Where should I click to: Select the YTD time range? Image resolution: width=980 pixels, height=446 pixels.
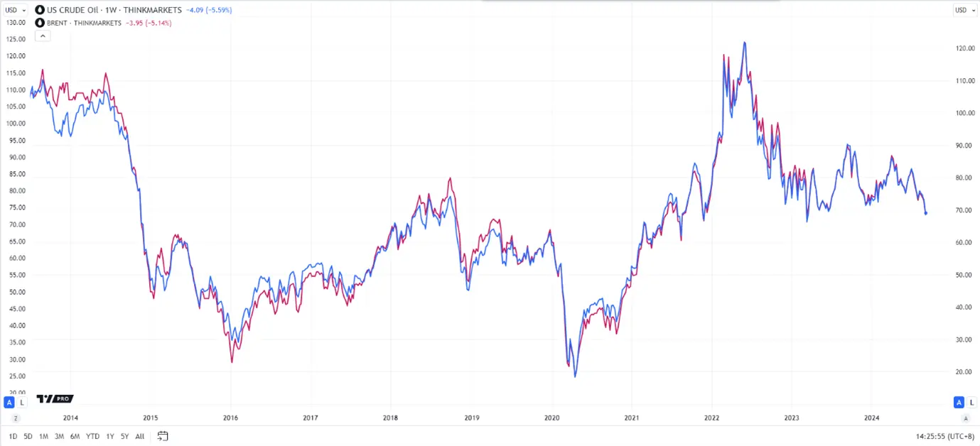(x=92, y=436)
